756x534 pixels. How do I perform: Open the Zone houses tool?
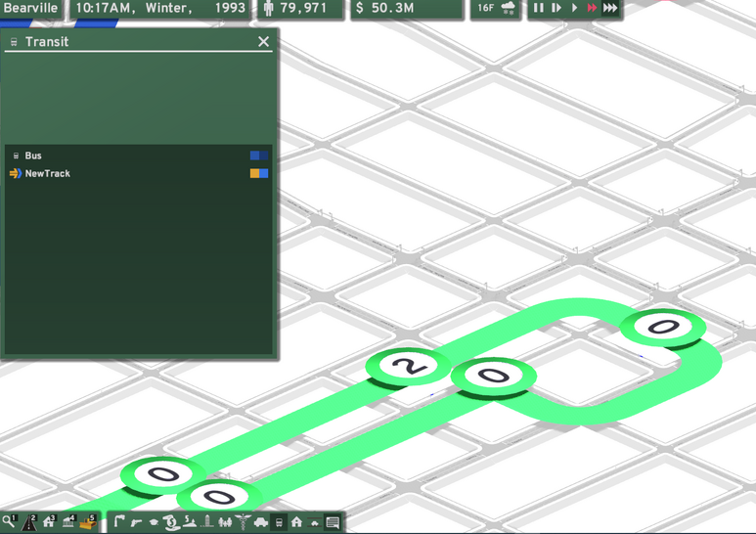tap(49, 522)
